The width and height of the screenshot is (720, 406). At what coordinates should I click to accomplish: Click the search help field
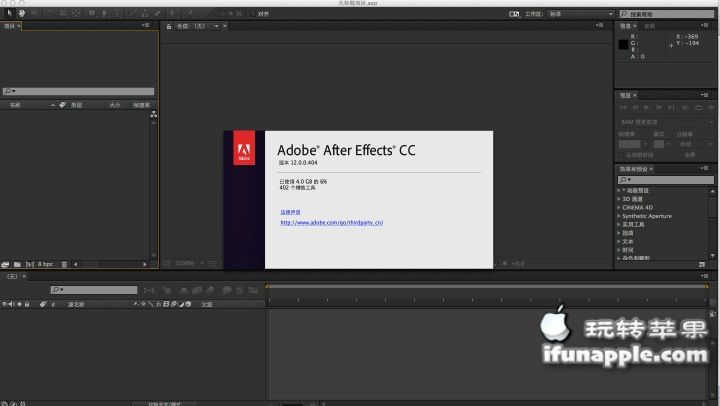click(x=667, y=14)
